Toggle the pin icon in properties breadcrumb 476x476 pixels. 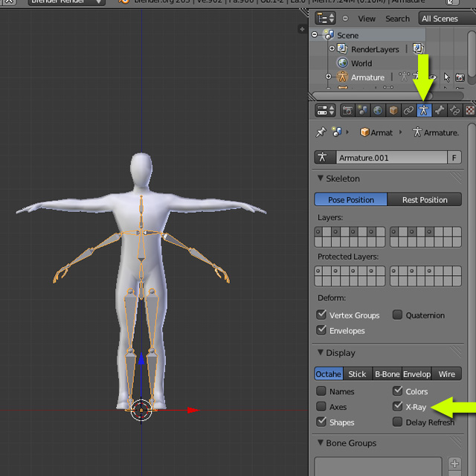(321, 132)
